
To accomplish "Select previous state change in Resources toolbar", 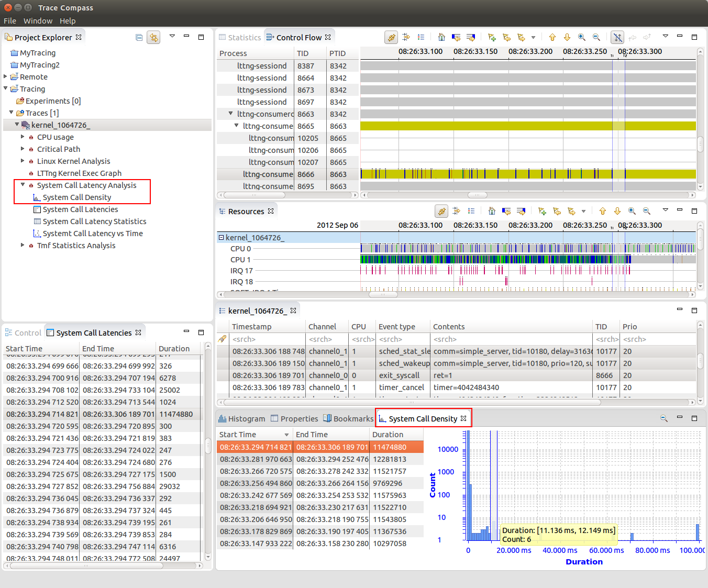I will (x=506, y=211).
